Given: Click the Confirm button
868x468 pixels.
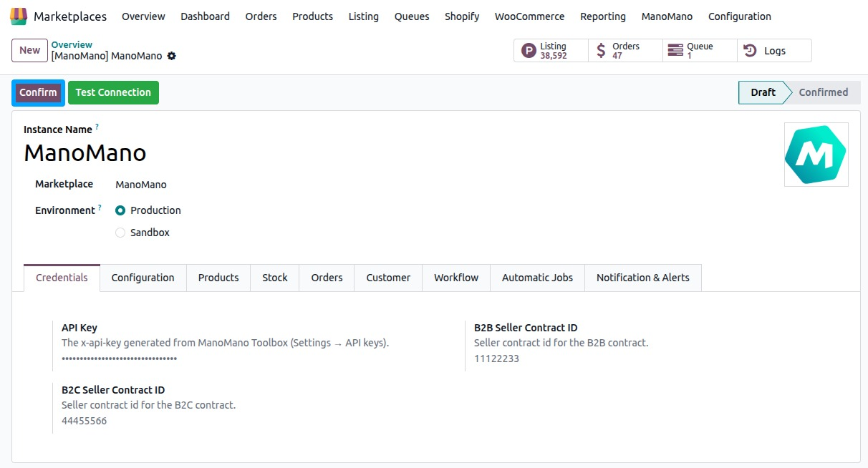Looking at the screenshot, I should click(x=38, y=92).
